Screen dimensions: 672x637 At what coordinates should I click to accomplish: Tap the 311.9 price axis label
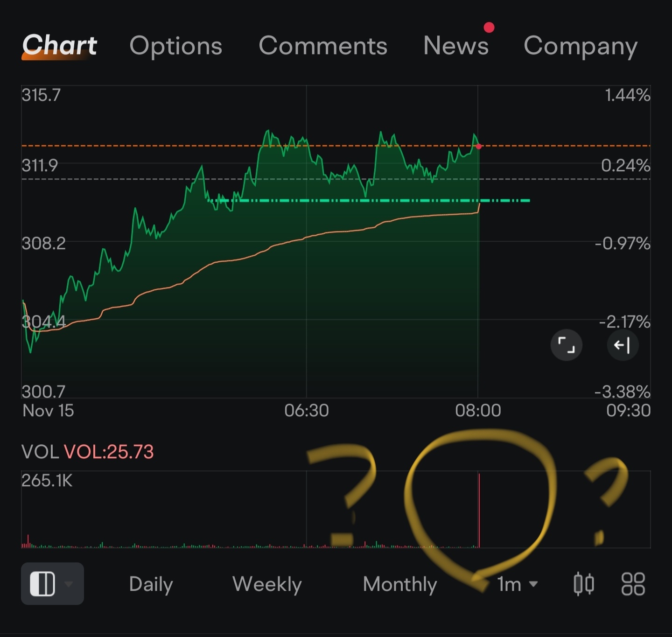click(x=40, y=165)
